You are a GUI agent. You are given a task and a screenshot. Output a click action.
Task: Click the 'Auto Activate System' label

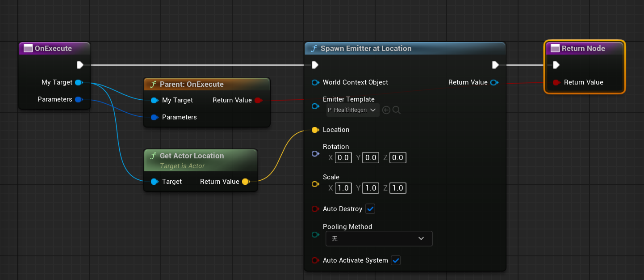[x=355, y=260]
